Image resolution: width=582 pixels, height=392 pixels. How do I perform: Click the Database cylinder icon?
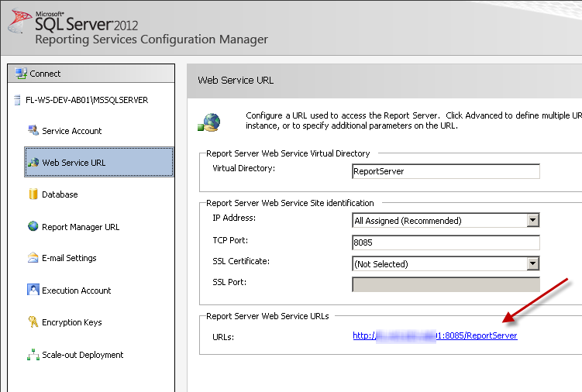pos(33,194)
